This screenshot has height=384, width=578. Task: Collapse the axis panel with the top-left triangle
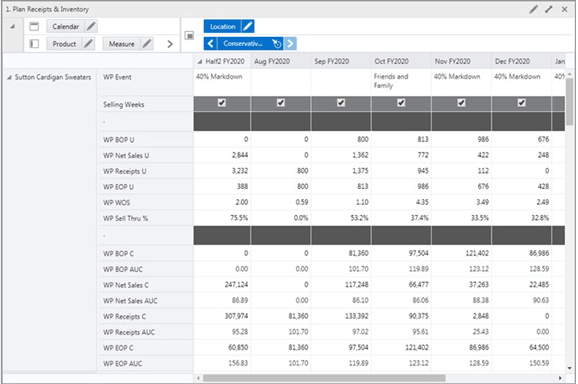pos(13,27)
